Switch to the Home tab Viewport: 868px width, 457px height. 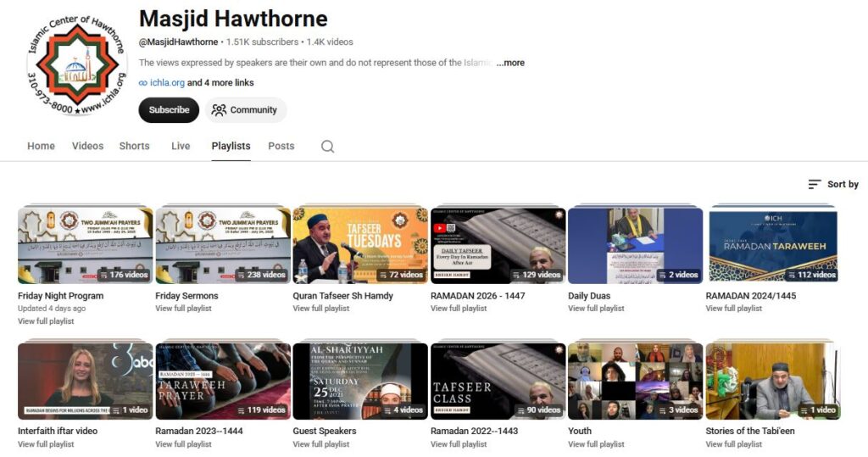pyautogui.click(x=41, y=146)
